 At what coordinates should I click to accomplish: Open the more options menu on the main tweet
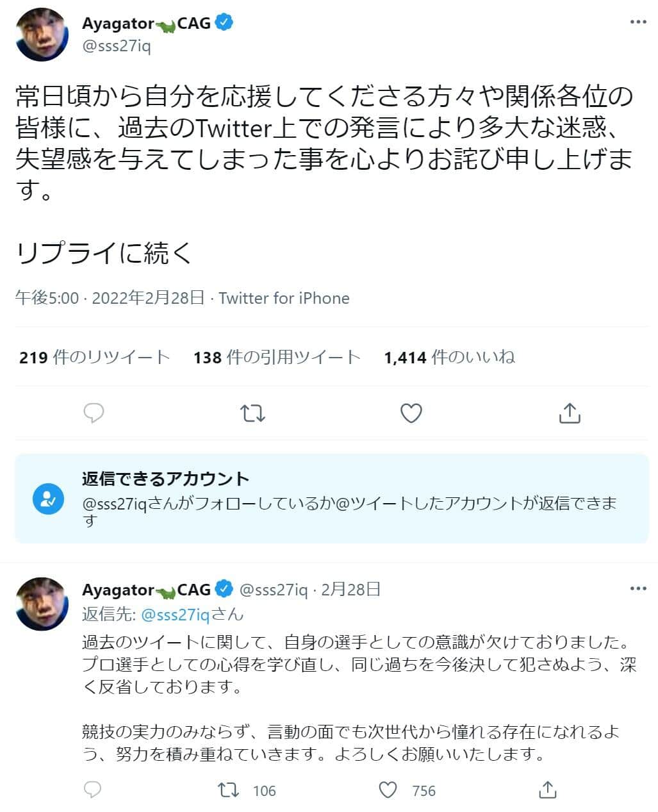click(x=638, y=21)
